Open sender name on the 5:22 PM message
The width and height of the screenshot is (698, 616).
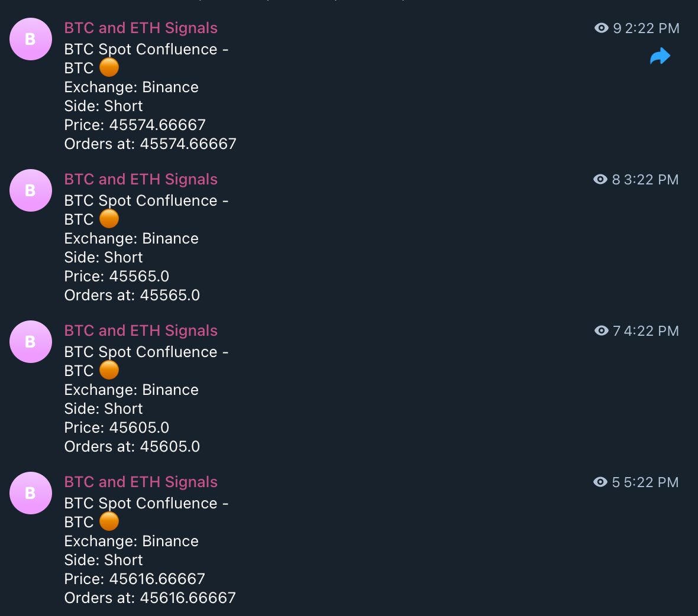point(141,482)
